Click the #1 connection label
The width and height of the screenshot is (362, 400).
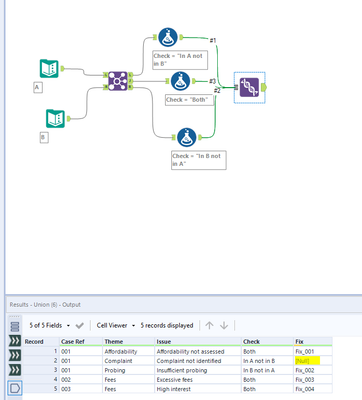tap(213, 41)
